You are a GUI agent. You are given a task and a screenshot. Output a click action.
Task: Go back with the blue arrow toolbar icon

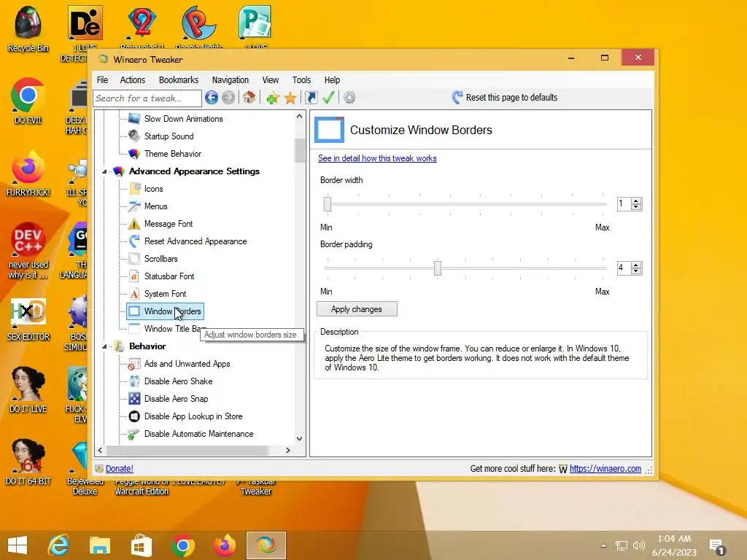pos(212,98)
